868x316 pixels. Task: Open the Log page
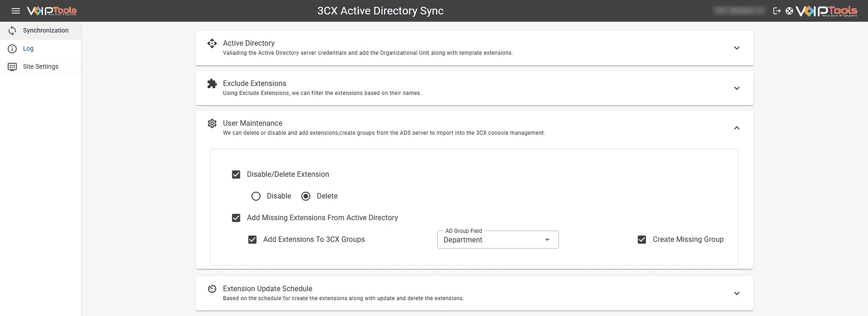[x=41, y=49]
